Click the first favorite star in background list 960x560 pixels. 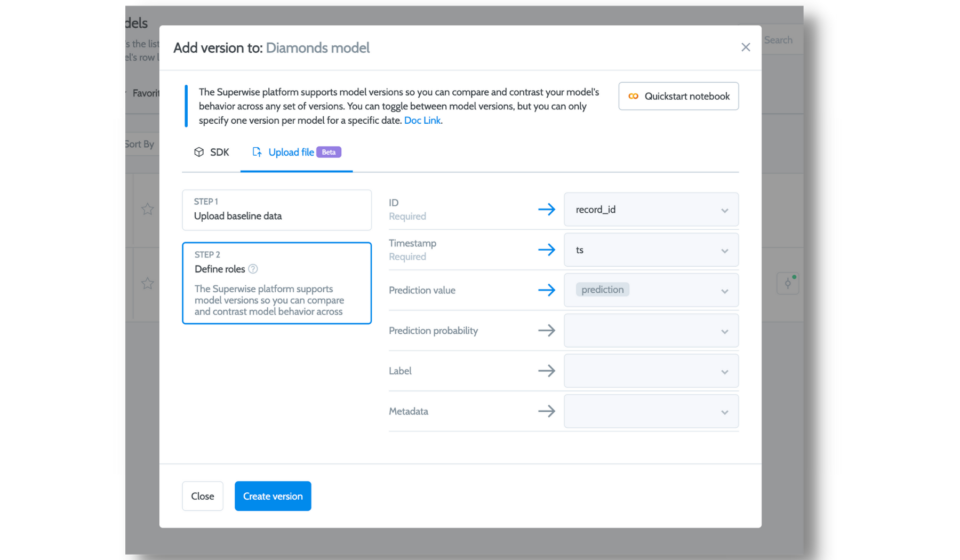point(148,209)
